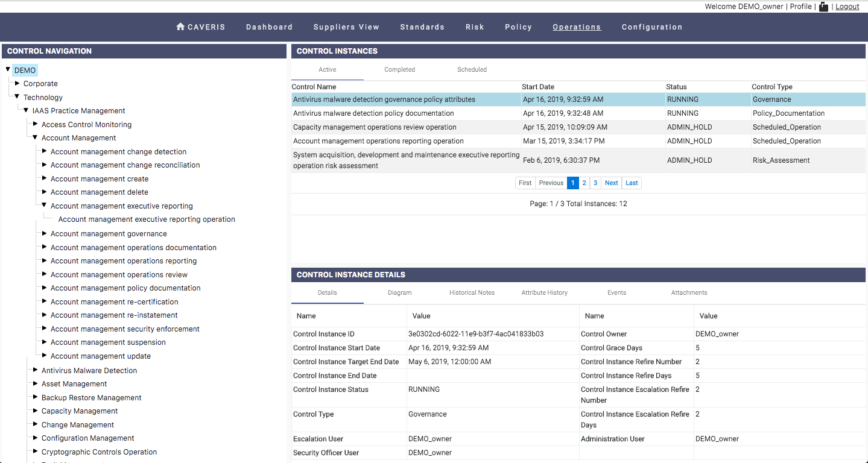Screen dimensions: 868x463
Task: Open the Attribute History tab
Action: click(x=544, y=292)
